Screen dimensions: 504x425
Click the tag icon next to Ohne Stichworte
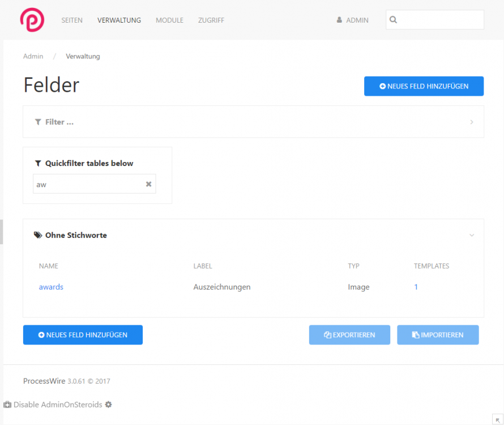pos(38,235)
